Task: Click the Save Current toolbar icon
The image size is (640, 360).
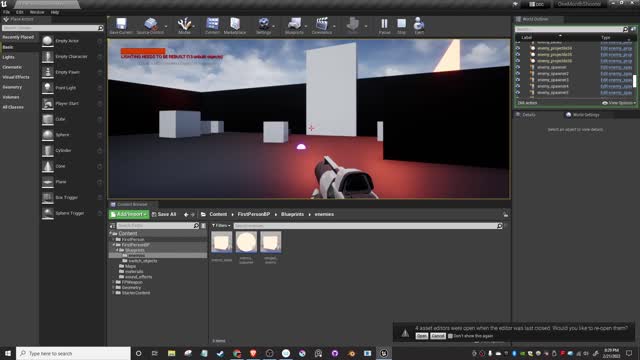Action: click(121, 26)
